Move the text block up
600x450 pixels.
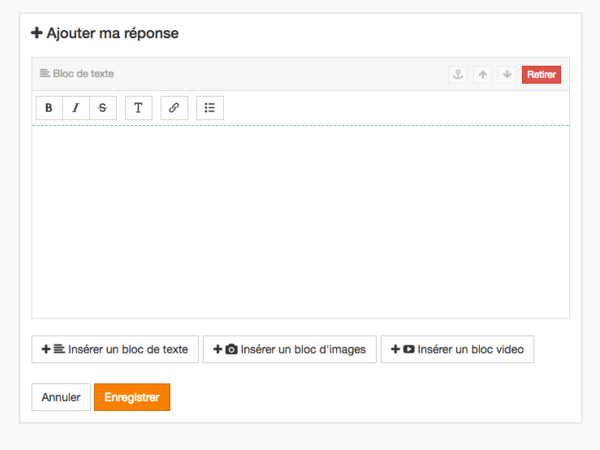[483, 75]
